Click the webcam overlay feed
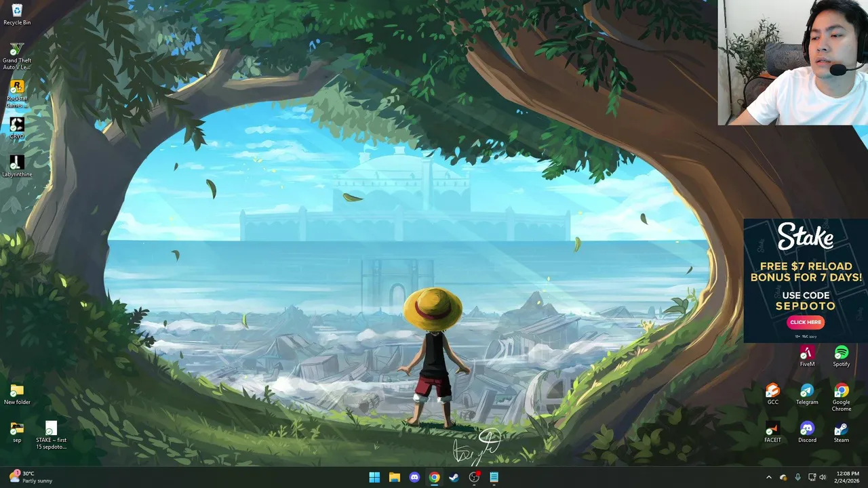The width and height of the screenshot is (868, 488). pyautogui.click(x=793, y=62)
